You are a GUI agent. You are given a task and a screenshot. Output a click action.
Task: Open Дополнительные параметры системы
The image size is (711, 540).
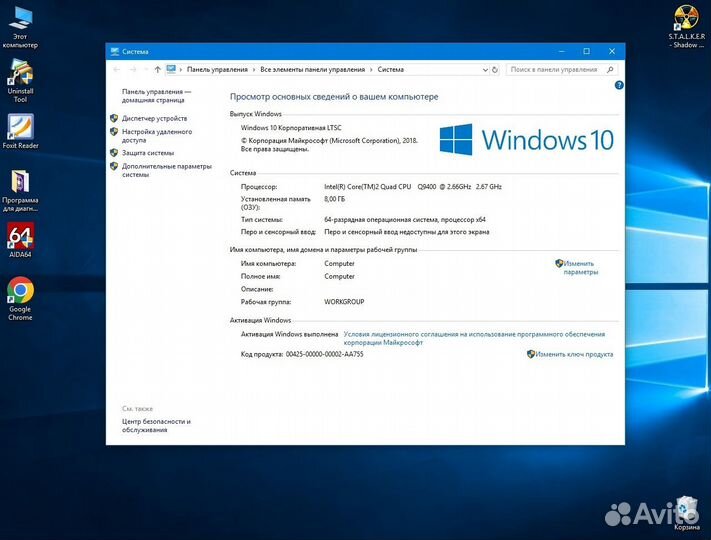(166, 170)
